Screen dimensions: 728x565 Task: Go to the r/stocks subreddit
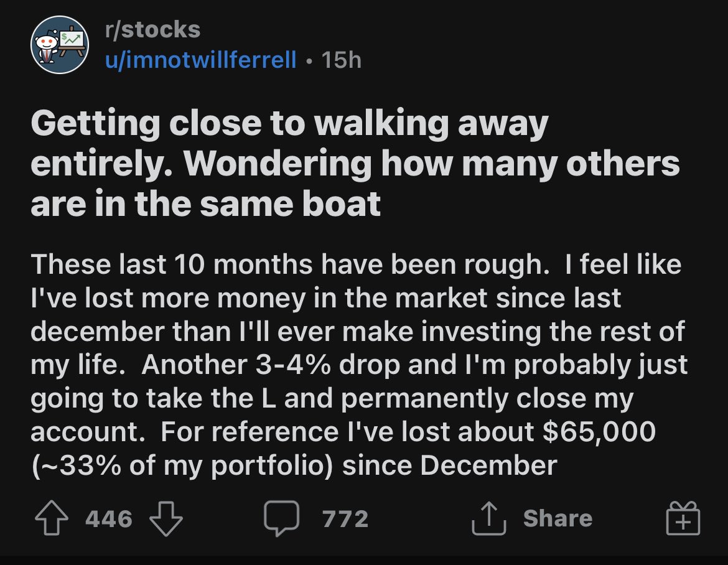point(152,30)
